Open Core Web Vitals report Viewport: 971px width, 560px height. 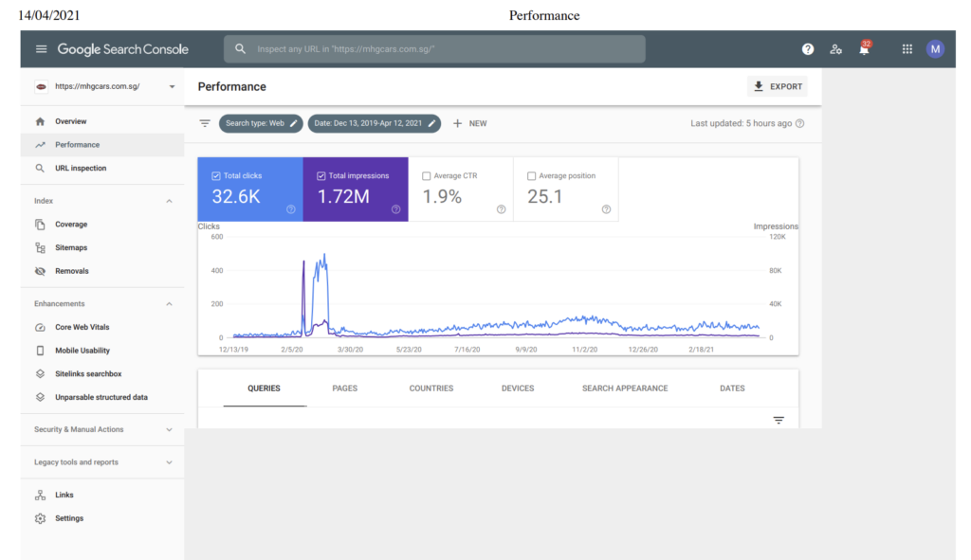coord(82,327)
